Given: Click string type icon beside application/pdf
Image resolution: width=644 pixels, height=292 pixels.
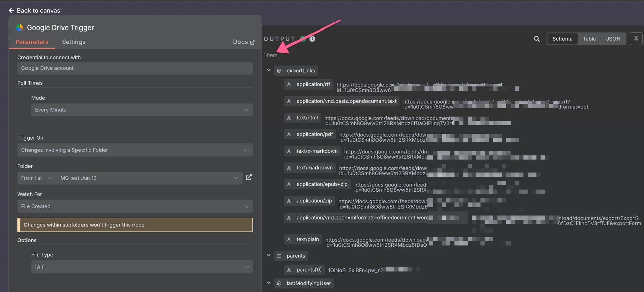Looking at the screenshot, I should point(289,134).
